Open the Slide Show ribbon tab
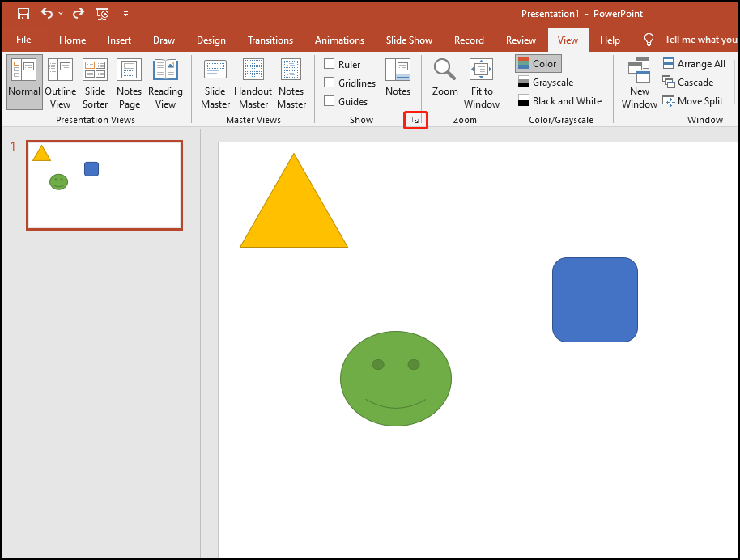Screen dimensions: 740x560 409,40
